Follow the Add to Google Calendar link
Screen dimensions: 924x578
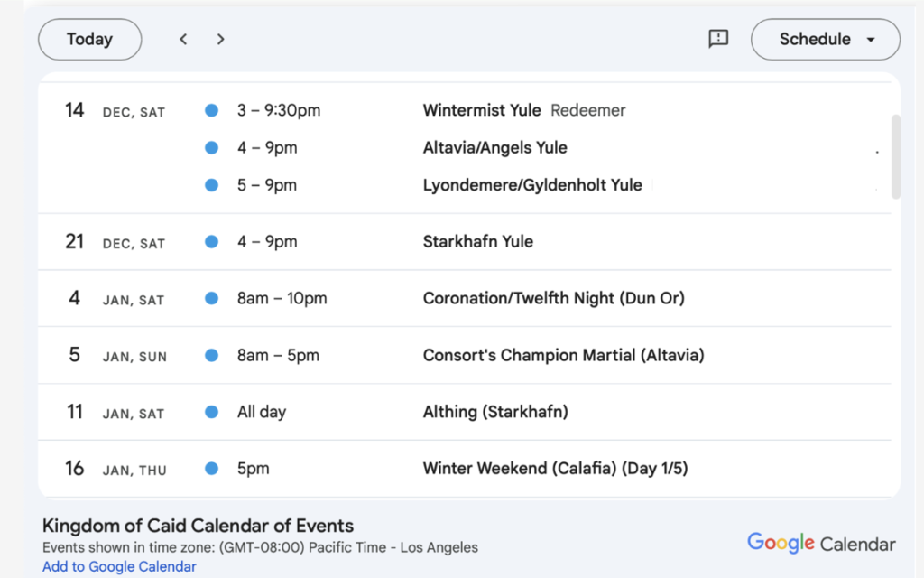point(119,566)
